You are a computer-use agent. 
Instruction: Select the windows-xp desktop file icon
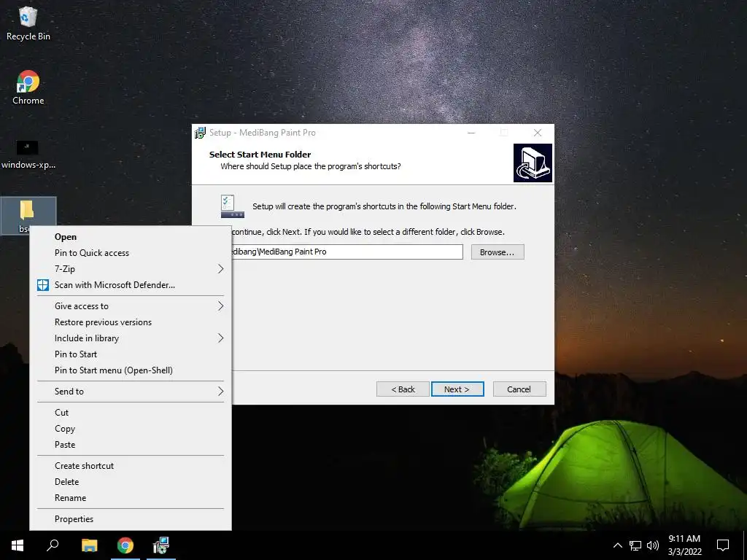[x=28, y=155]
